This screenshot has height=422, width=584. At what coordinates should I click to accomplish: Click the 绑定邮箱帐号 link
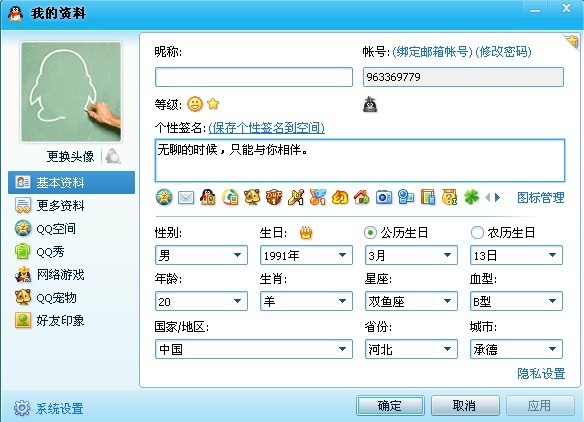(432, 52)
